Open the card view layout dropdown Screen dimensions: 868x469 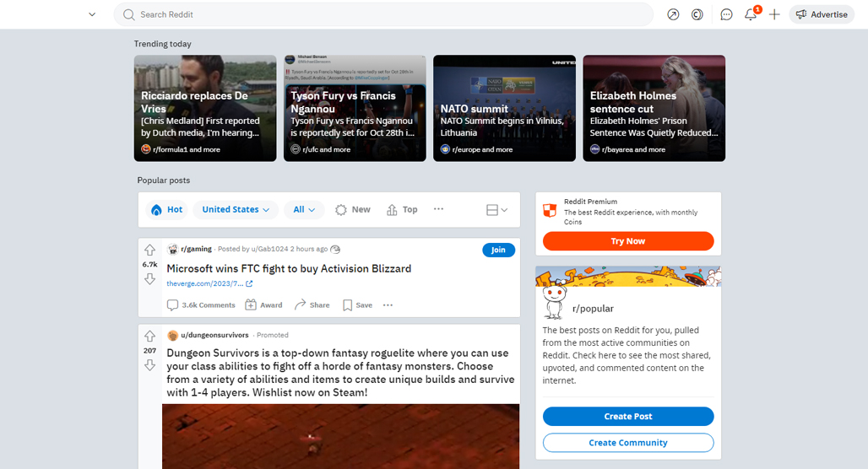496,209
